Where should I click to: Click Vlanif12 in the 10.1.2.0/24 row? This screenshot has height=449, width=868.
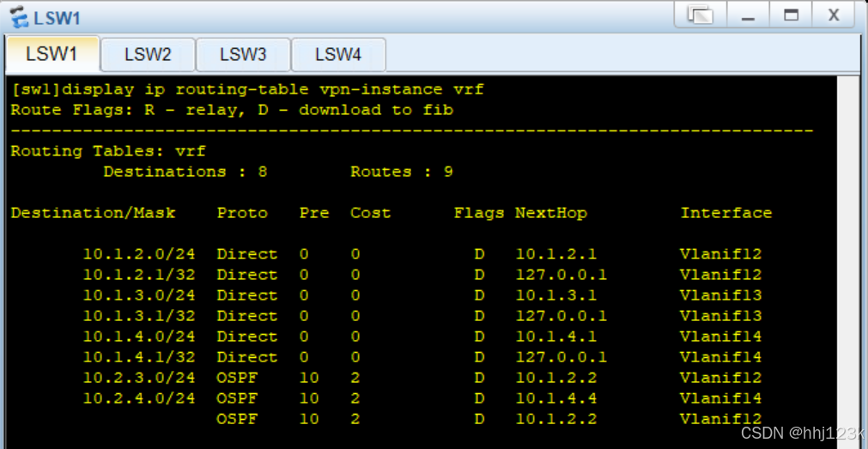point(720,254)
